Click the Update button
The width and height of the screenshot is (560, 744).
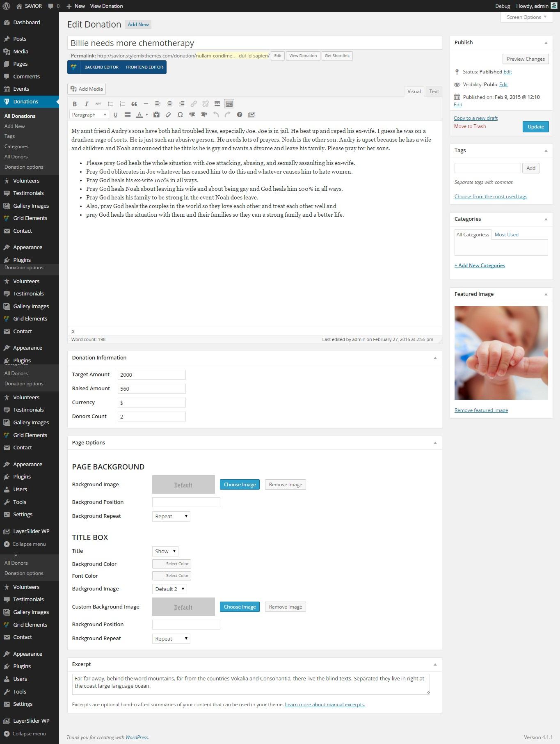[x=535, y=127]
